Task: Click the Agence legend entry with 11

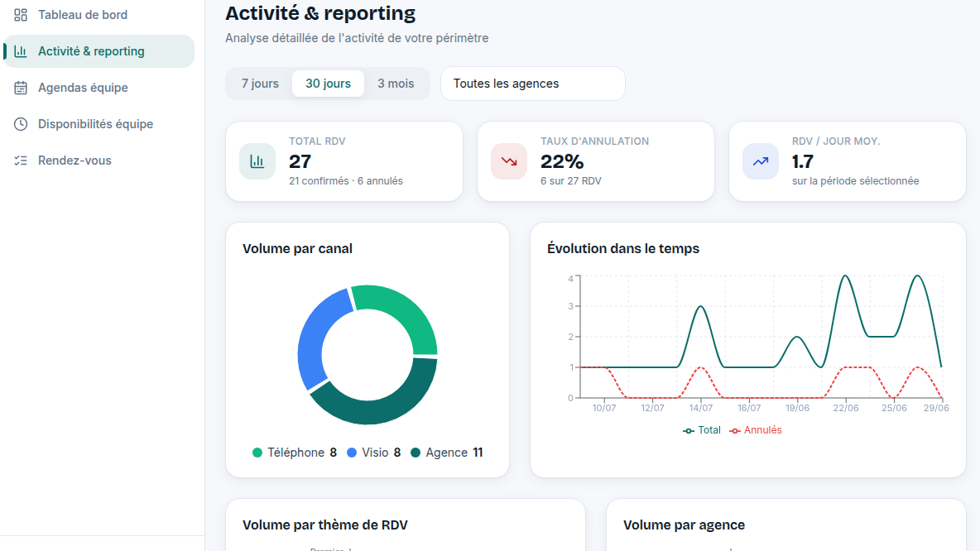Action: point(446,453)
